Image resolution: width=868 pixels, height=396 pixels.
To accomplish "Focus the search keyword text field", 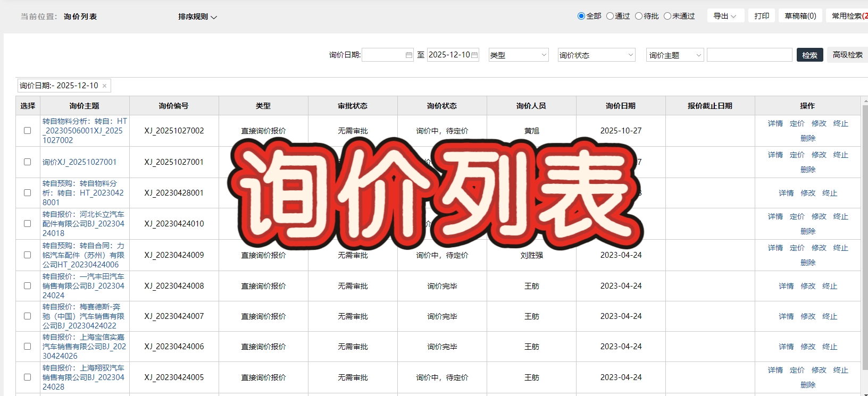I will tap(749, 55).
